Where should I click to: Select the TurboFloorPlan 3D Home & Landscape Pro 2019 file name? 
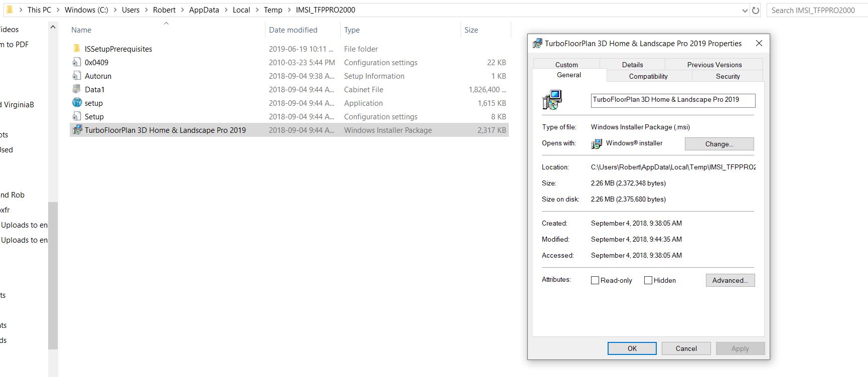(165, 130)
